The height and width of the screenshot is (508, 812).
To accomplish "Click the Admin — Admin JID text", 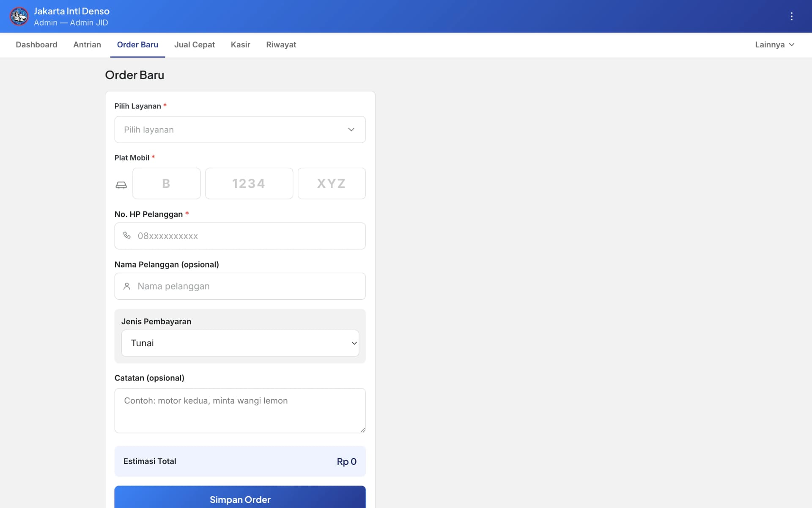I will click(x=71, y=23).
